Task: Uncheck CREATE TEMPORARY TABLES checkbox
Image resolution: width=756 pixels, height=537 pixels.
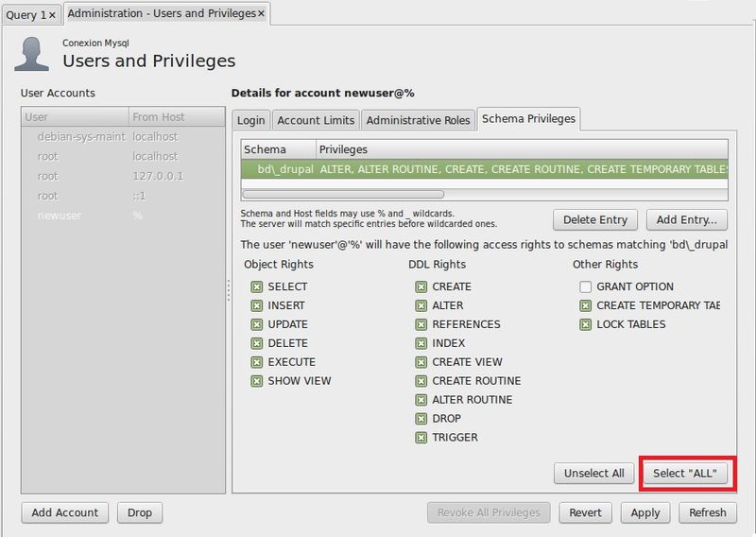Action: [585, 305]
